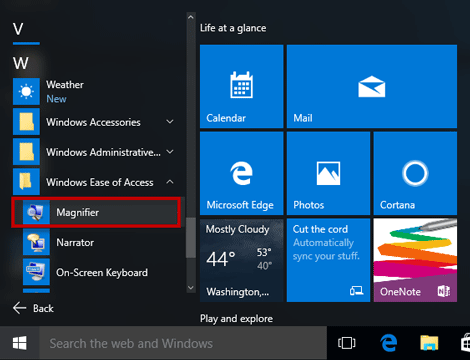The height and width of the screenshot is (360, 470).
Task: Click the app list scrollbar thumb
Action: [191, 238]
